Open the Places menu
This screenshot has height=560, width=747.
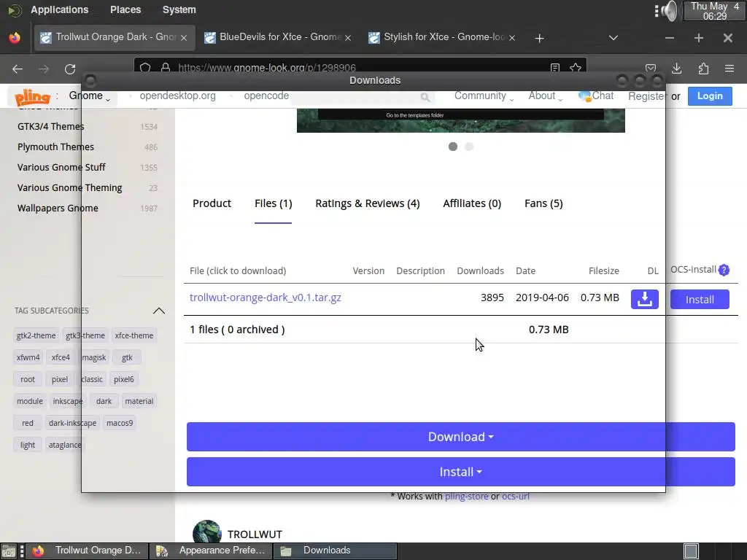125,9
